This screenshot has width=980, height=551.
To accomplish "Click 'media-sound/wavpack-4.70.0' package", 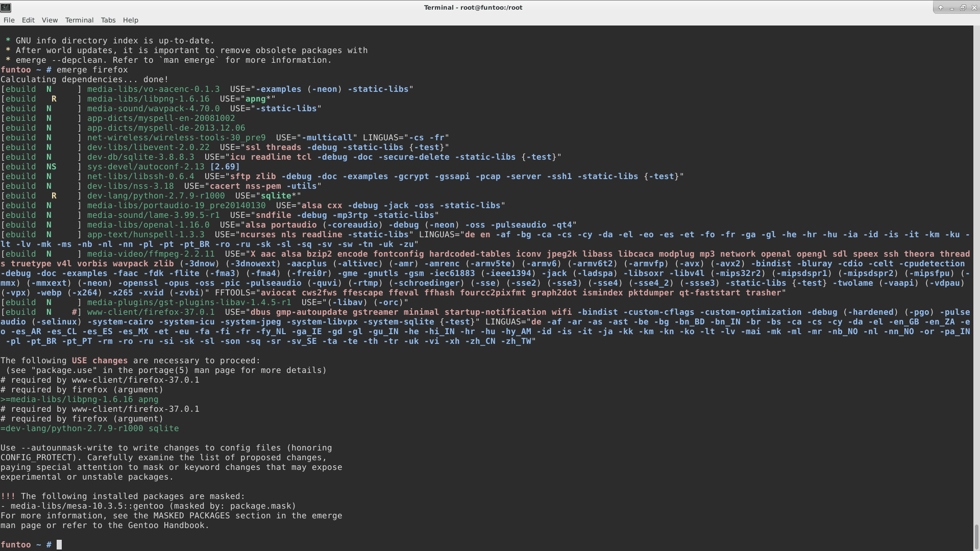I will click(x=154, y=109).
